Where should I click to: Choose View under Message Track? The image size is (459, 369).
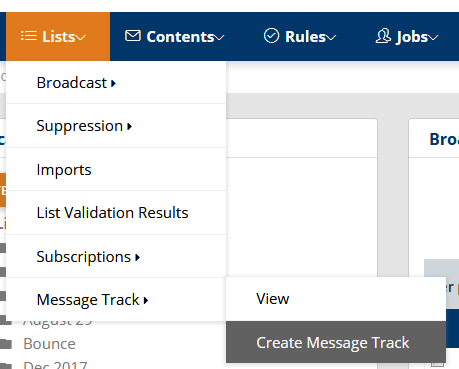[336, 299]
